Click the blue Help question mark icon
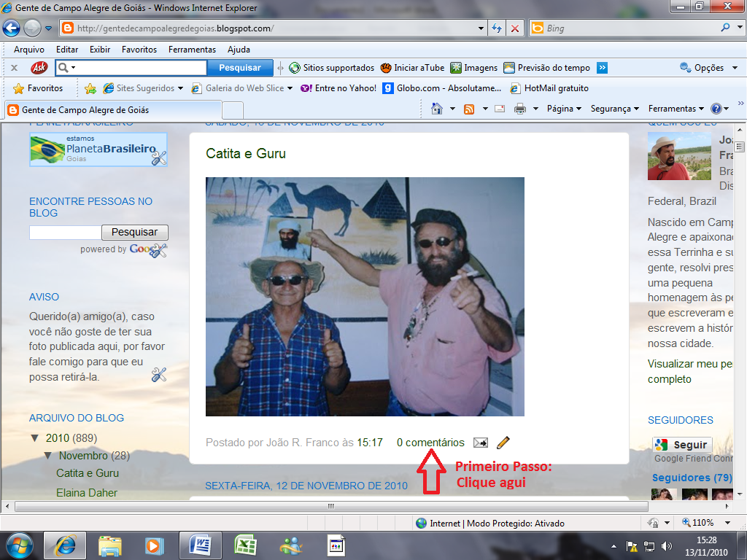The image size is (747, 560). (x=716, y=109)
